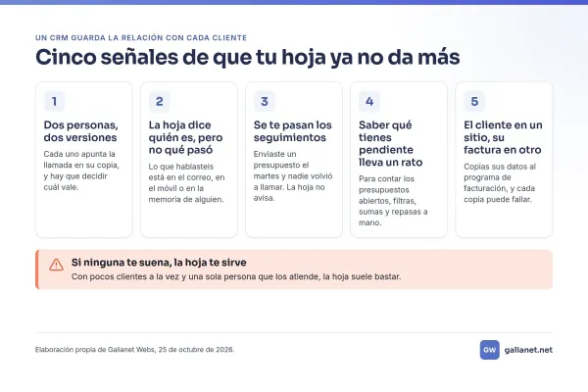Click the title 'El cliente en un sitio, su factura en otro'
This screenshot has width=588, height=392.
tap(503, 137)
